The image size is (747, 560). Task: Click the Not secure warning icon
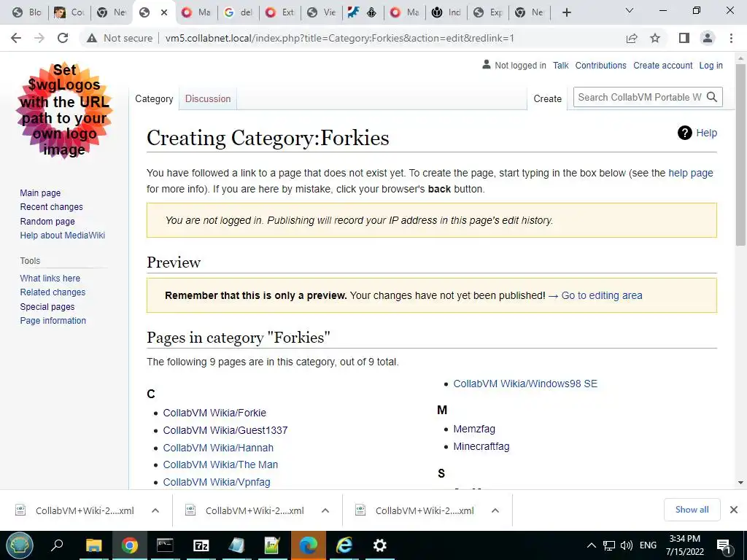click(x=92, y=38)
